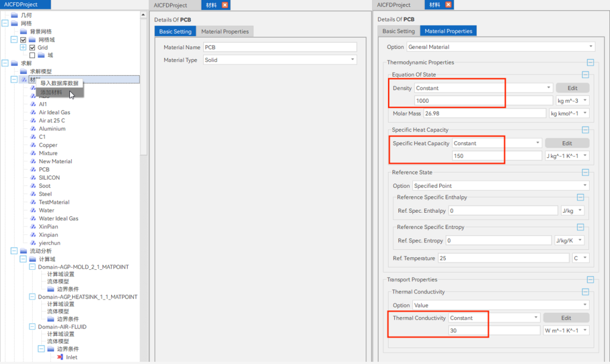The width and height of the screenshot is (610, 364).
Task: Collapse Domain-AIR-FLUID node
Action: coord(32,327)
